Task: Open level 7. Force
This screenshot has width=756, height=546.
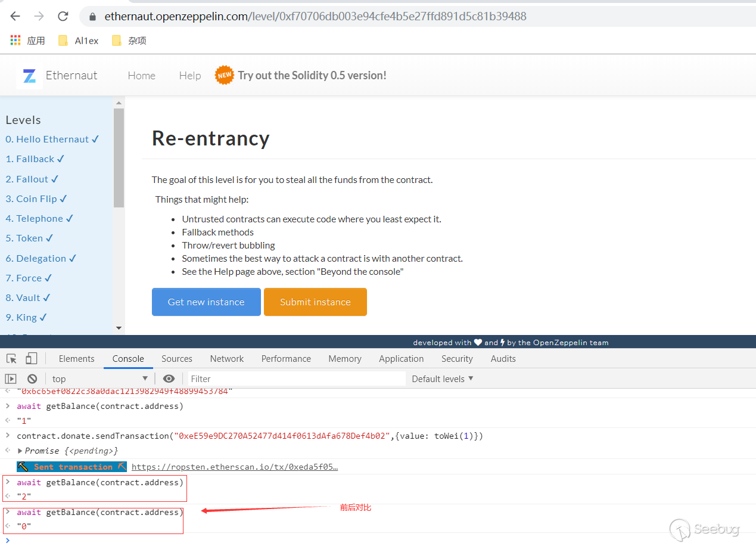Action: [x=29, y=278]
